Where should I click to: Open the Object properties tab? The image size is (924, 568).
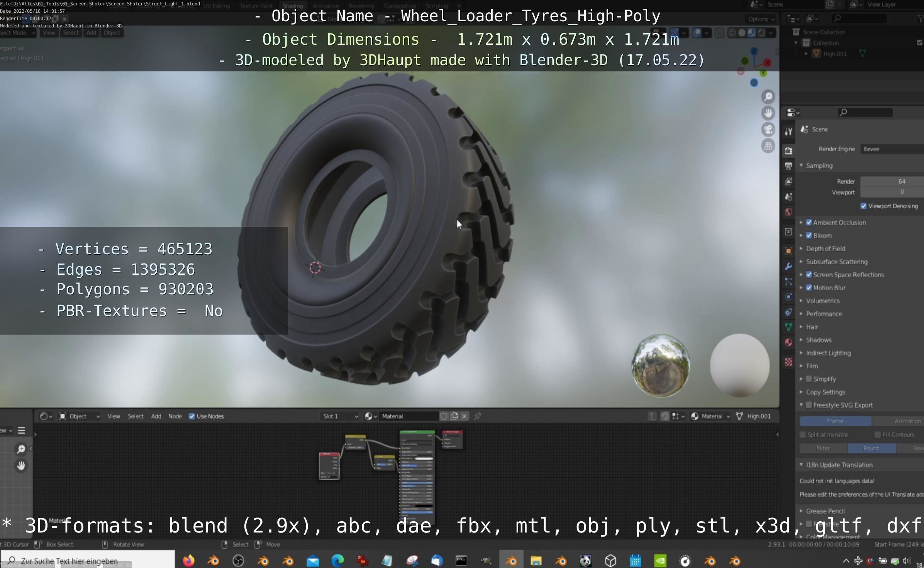(x=788, y=251)
